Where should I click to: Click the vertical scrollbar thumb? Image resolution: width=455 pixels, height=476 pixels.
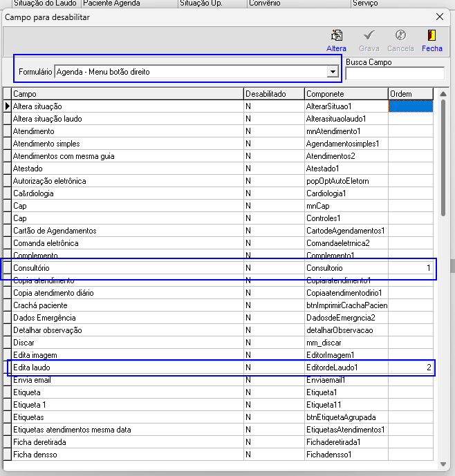click(443, 158)
